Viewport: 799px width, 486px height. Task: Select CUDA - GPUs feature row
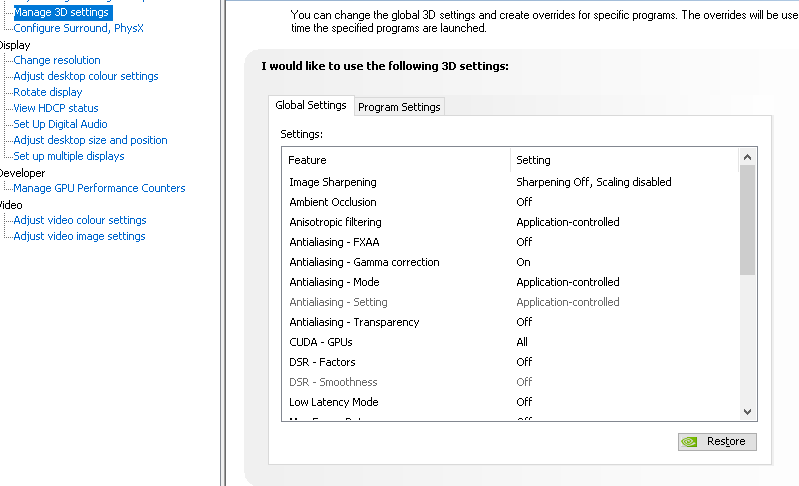coord(510,342)
